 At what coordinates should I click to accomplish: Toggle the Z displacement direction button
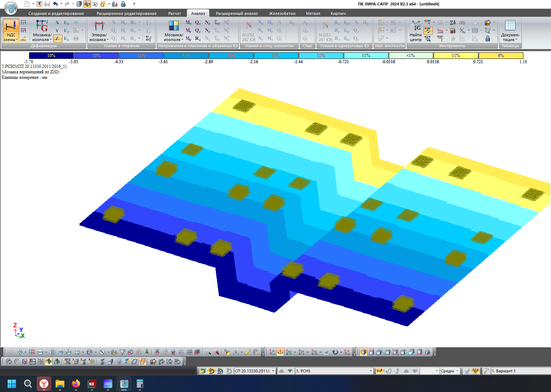click(x=57, y=39)
